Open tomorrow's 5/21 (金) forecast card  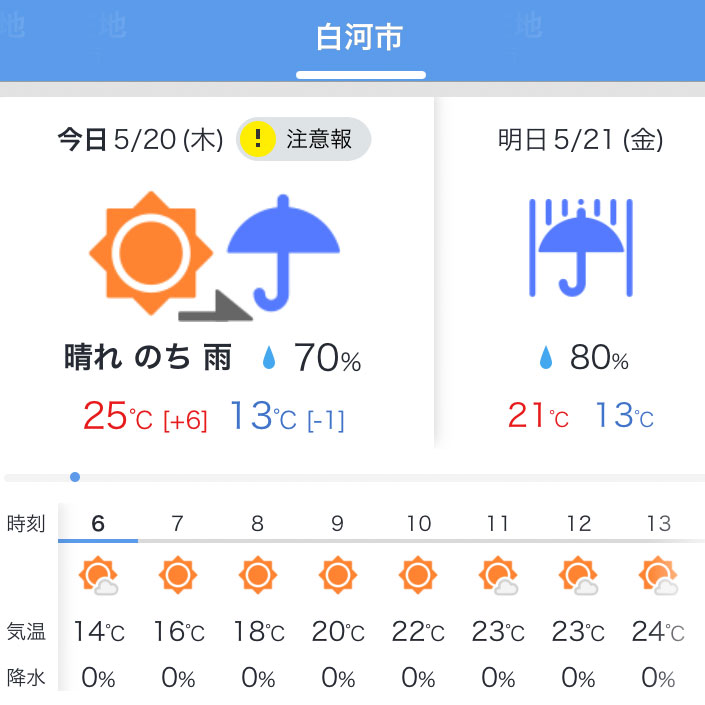pyautogui.click(x=571, y=272)
